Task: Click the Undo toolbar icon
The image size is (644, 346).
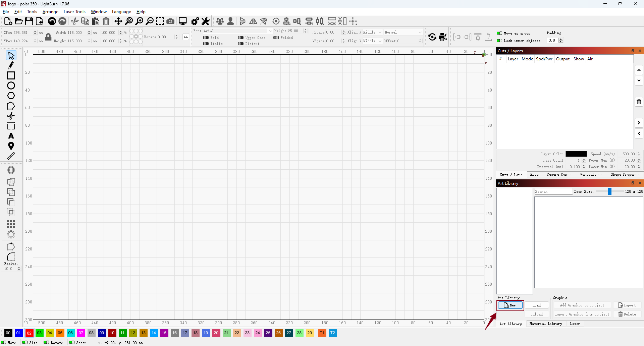Action: 52,21
